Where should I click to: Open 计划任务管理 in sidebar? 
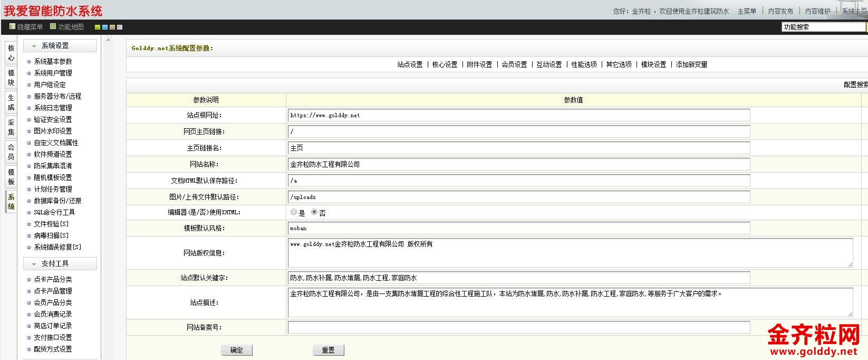tap(53, 189)
